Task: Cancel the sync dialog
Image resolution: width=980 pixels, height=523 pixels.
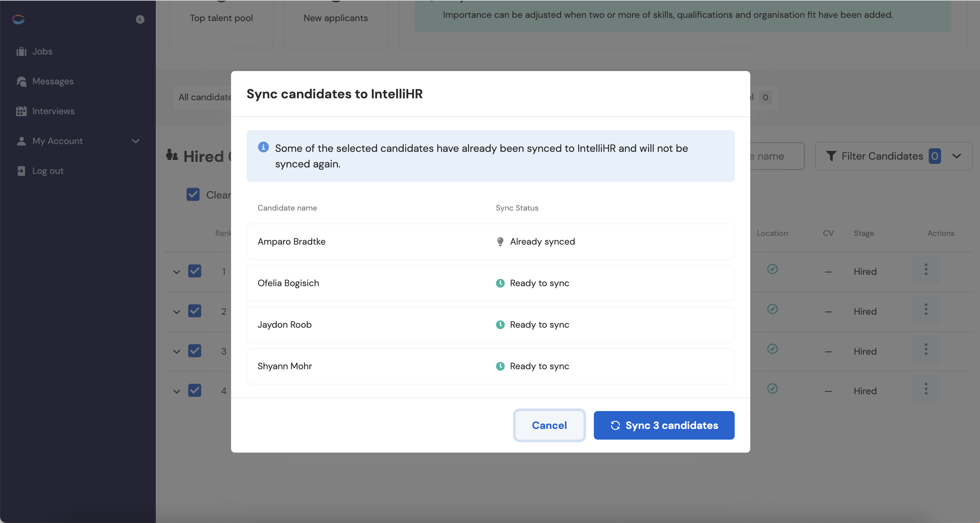Action: [549, 425]
